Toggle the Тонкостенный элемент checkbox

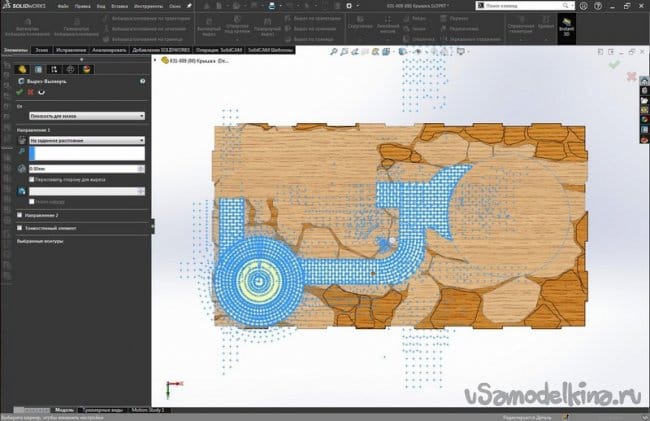tap(21, 227)
